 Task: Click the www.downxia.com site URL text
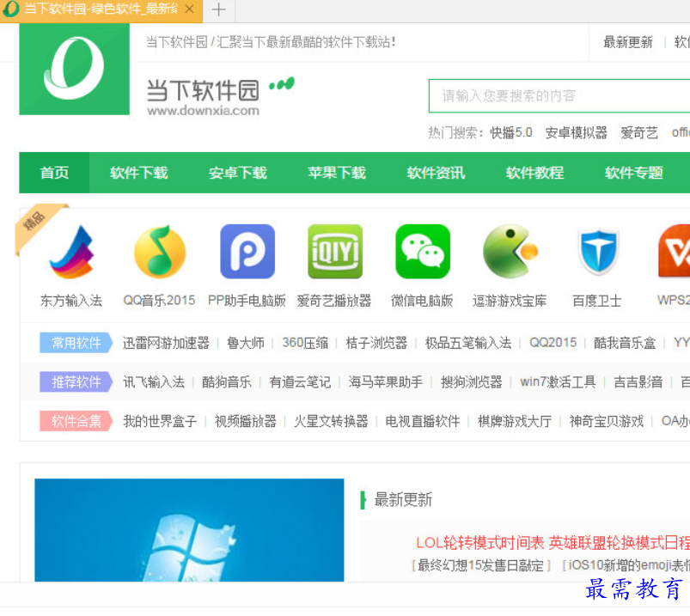[204, 111]
